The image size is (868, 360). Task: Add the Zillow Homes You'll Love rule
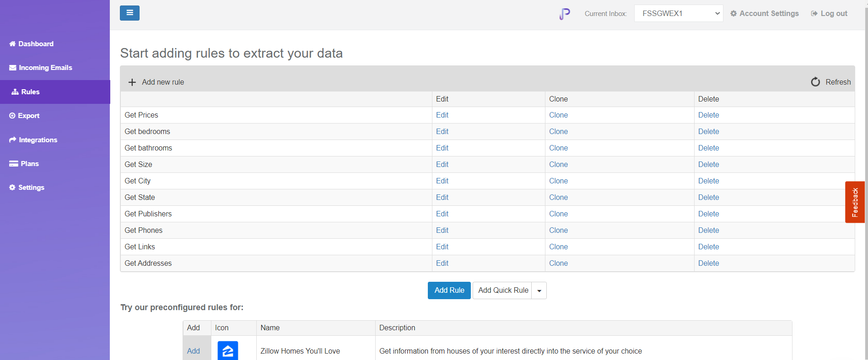(x=193, y=351)
